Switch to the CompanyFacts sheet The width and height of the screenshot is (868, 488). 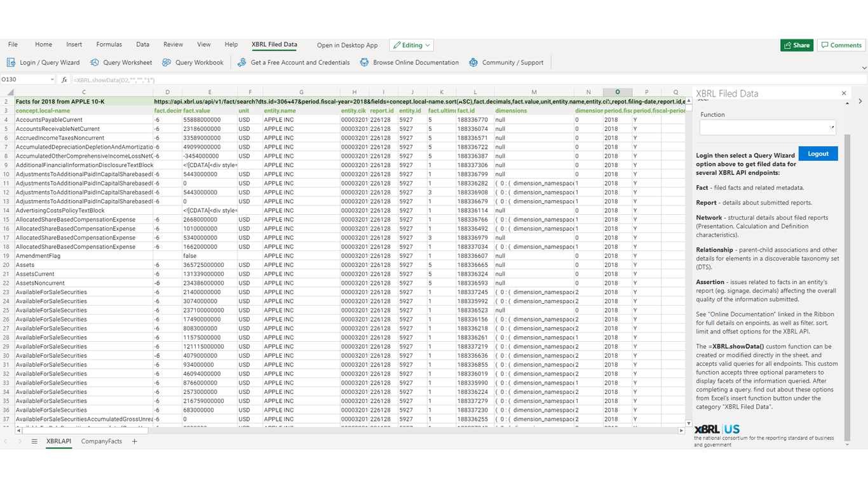coord(102,441)
